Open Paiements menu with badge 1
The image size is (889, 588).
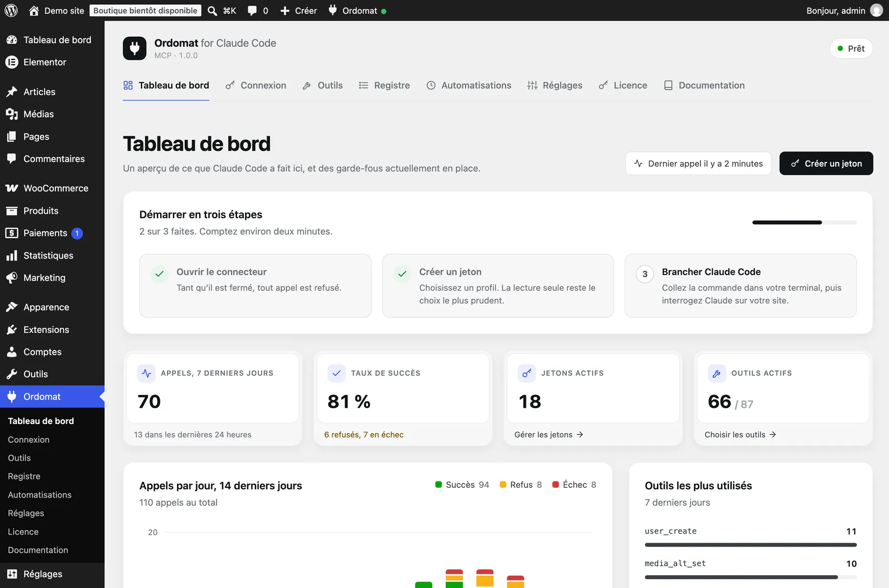point(52,233)
